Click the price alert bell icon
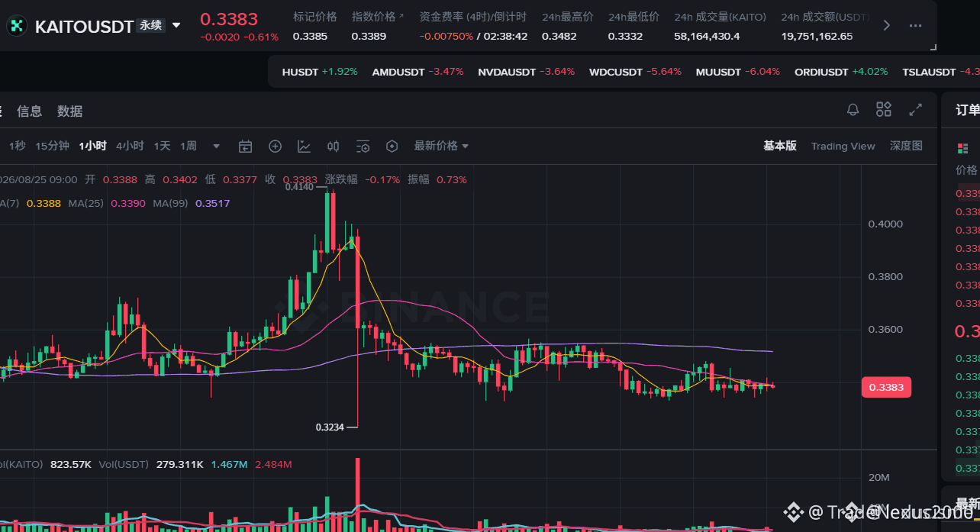 853,110
